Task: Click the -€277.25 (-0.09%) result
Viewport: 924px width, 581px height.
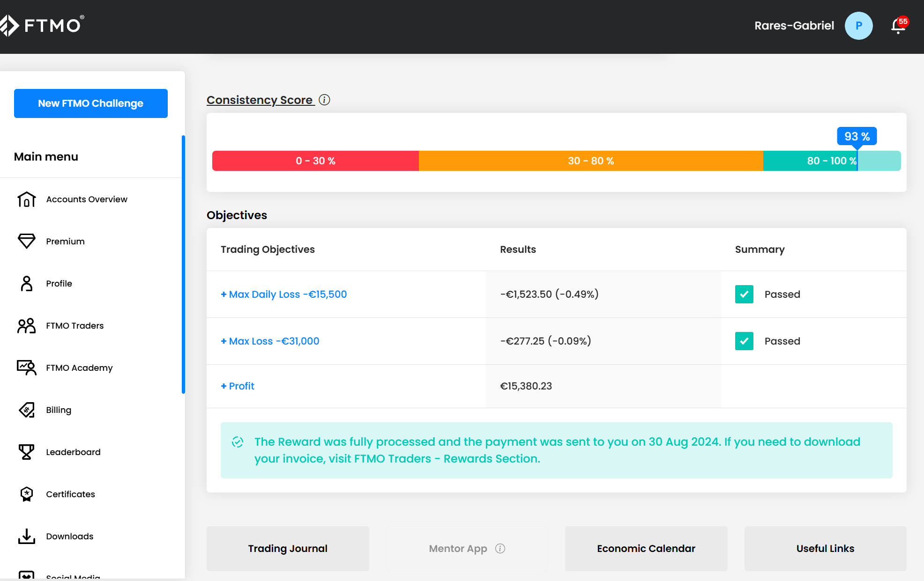Action: tap(545, 341)
